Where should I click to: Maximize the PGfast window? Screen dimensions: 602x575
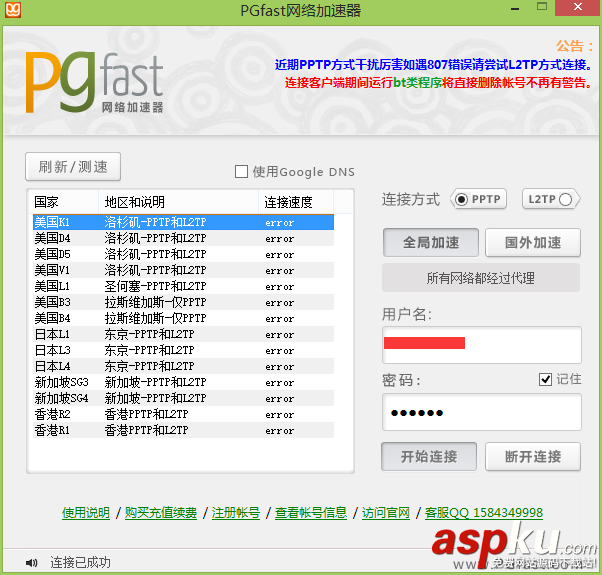coord(542,7)
